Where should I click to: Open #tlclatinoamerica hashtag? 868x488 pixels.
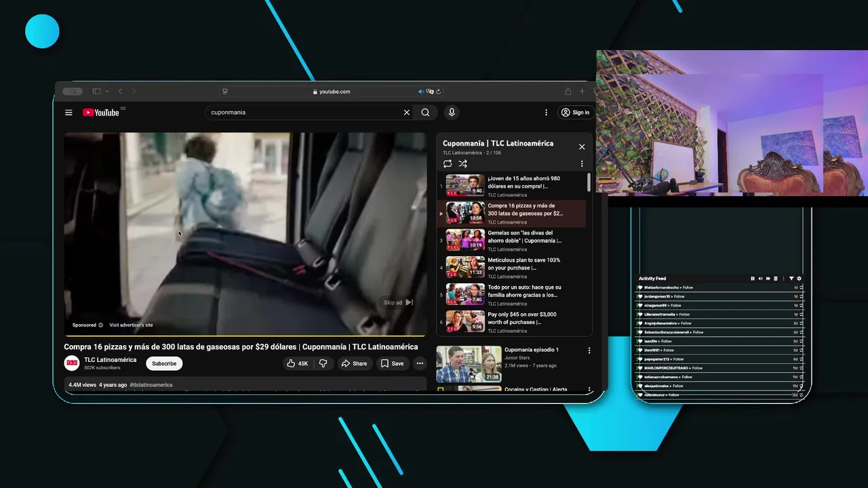(151, 385)
